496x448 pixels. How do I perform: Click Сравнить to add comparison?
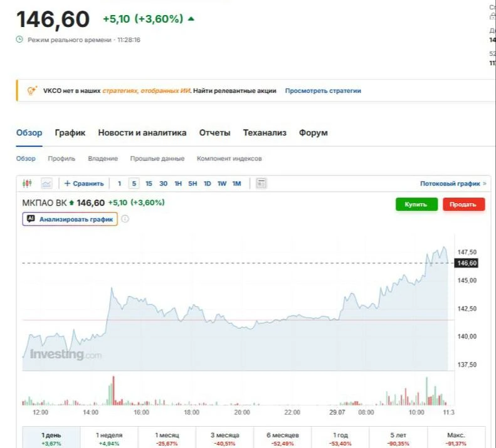click(84, 184)
